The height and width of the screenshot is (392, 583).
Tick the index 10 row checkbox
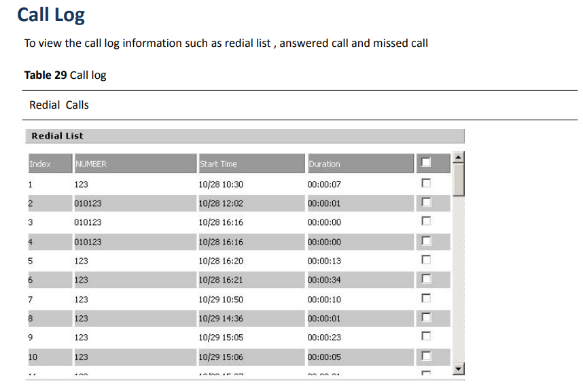[426, 356]
